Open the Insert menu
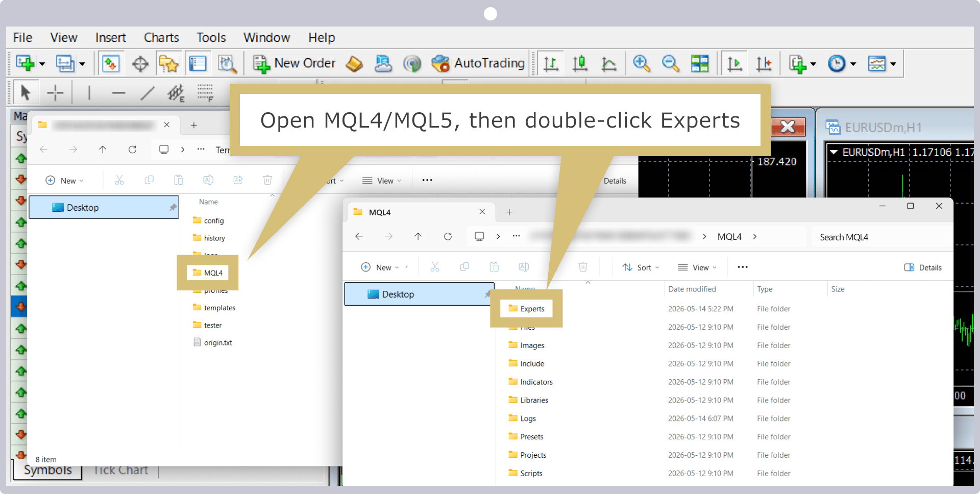Viewport: 980px width, 494px height. [x=111, y=38]
